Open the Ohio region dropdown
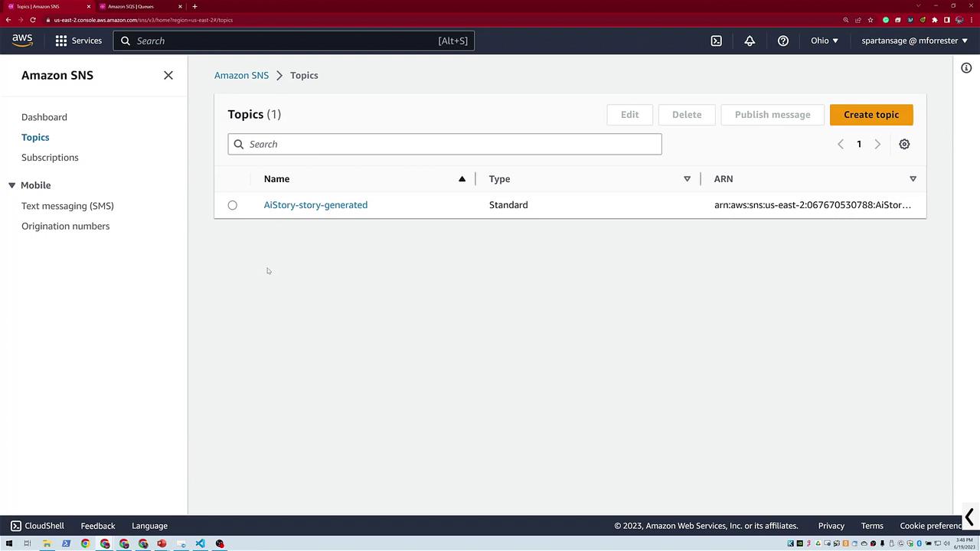Screen dimensions: 980x551 click(825, 41)
